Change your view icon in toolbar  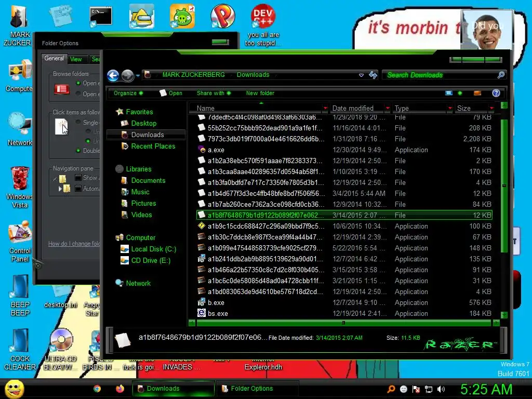pyautogui.click(x=449, y=93)
